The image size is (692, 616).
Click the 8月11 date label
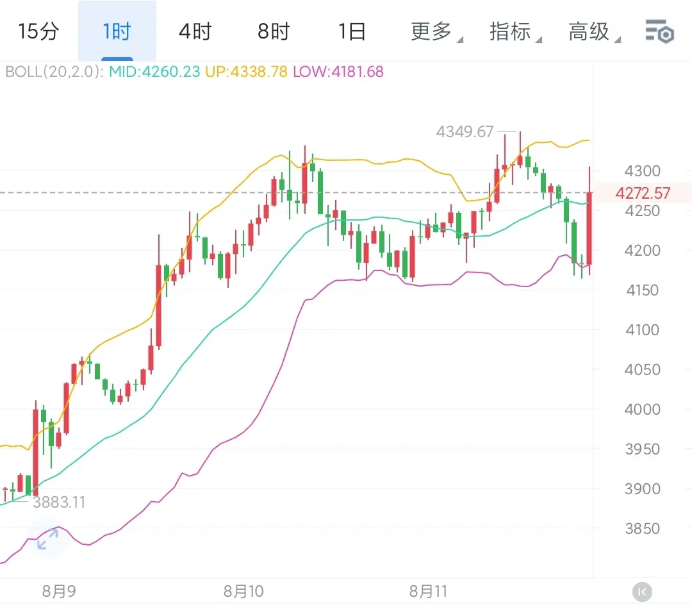point(428,591)
